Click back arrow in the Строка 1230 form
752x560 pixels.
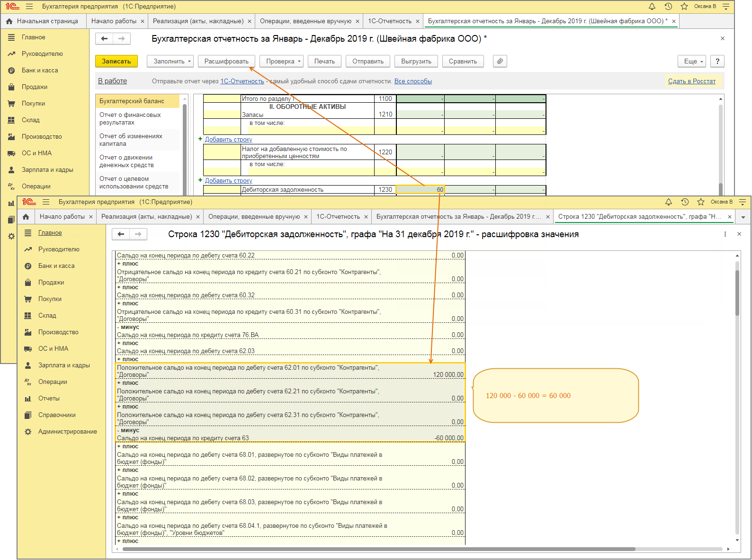point(121,234)
